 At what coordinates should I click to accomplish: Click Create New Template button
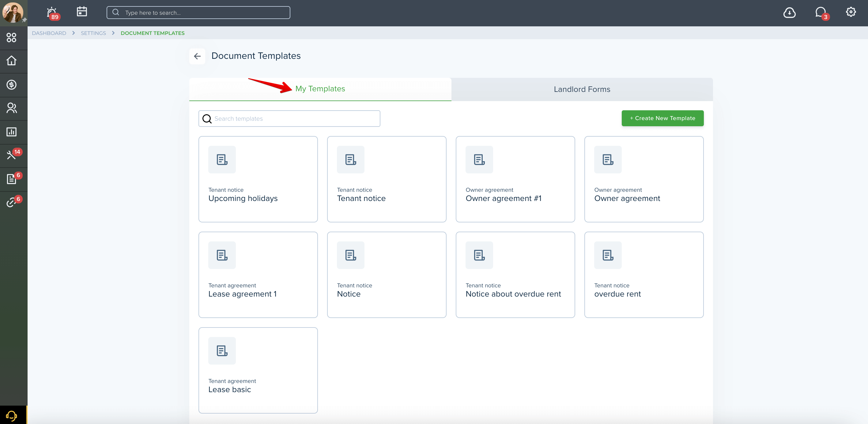pyautogui.click(x=662, y=118)
